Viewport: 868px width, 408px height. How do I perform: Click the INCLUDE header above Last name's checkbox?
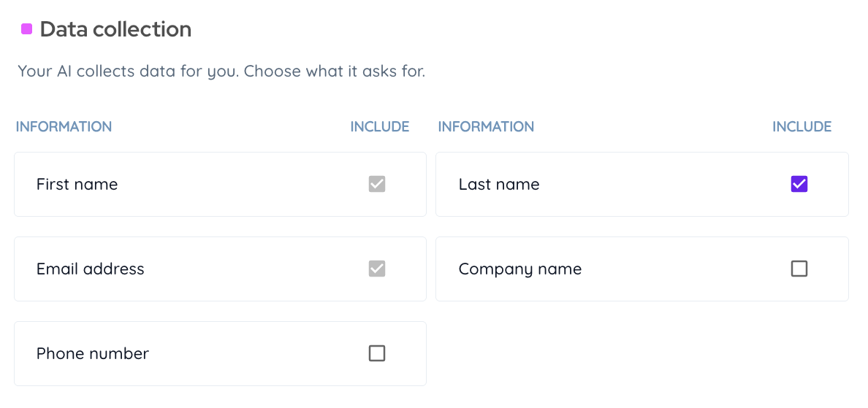click(x=802, y=126)
